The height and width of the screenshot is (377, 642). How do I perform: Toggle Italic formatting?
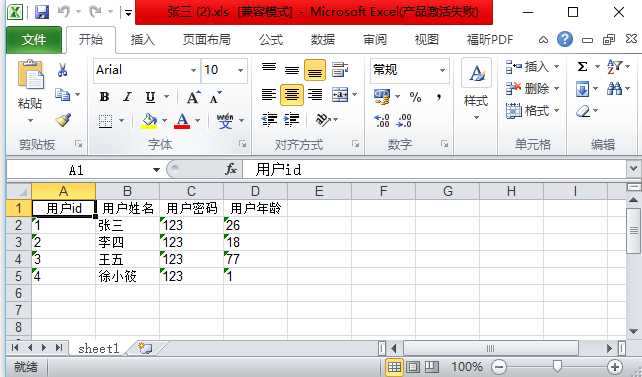point(127,97)
